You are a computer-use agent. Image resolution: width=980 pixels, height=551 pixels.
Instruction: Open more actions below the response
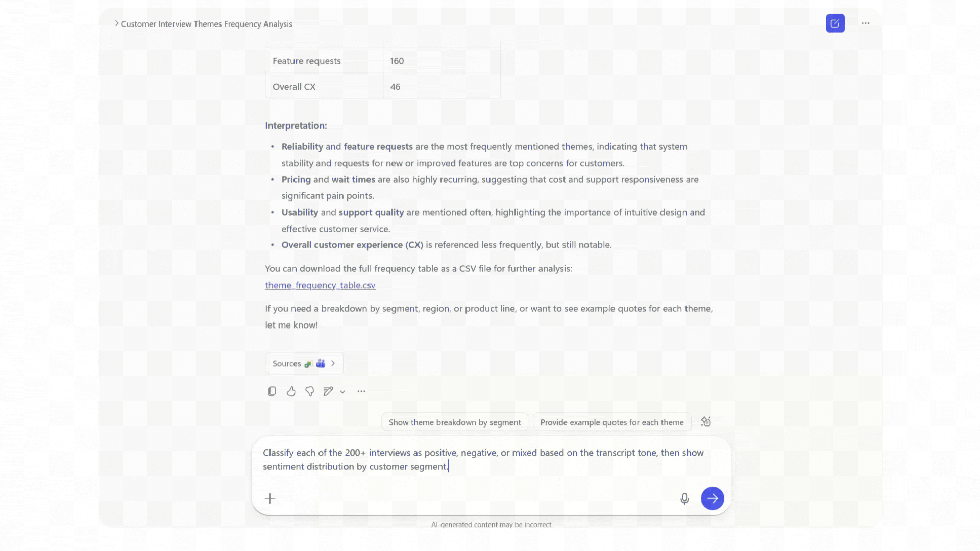pos(361,391)
